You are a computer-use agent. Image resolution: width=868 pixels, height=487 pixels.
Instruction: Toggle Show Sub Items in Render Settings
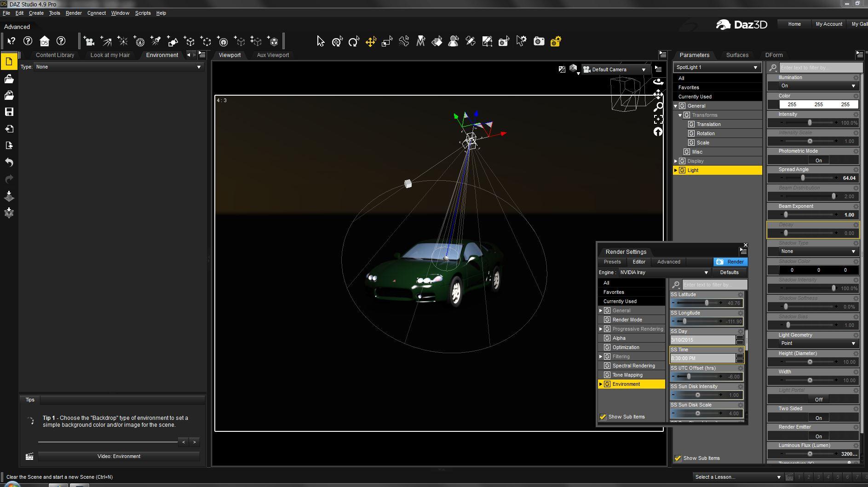(x=603, y=417)
